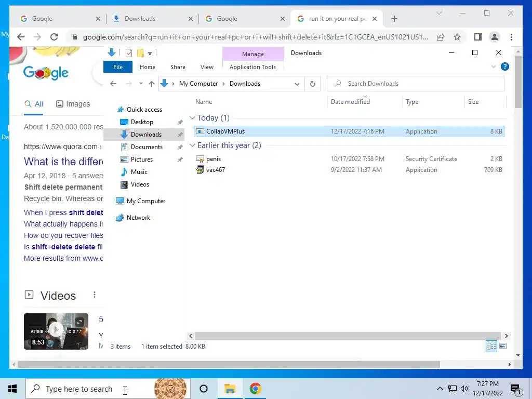Select Desktop in navigation pane

(x=142, y=122)
